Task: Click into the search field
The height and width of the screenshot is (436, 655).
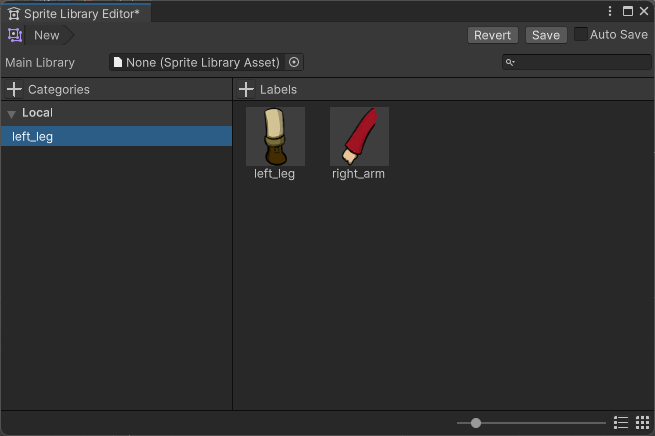Action: click(x=580, y=62)
